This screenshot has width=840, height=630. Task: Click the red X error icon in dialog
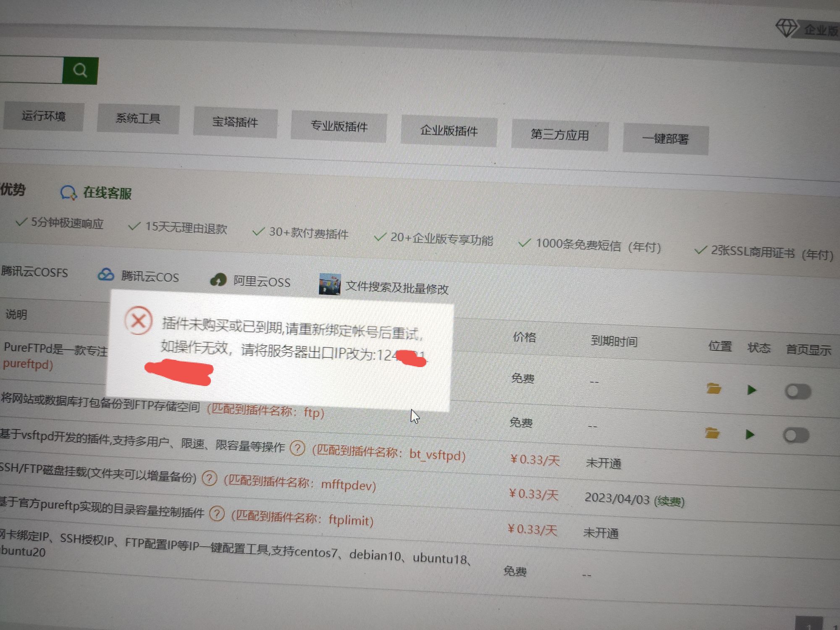click(138, 321)
